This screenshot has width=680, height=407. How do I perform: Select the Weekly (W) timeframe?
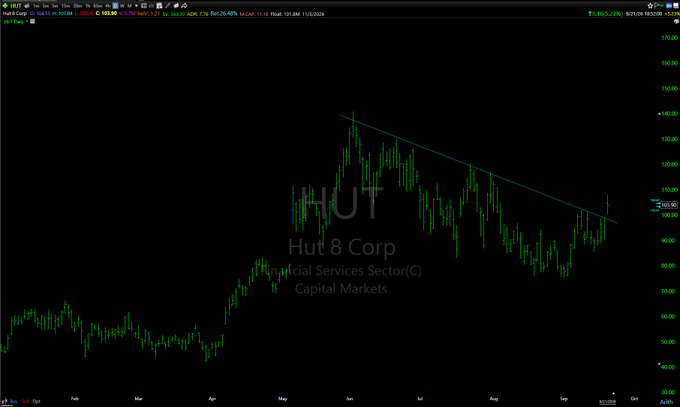pos(122,6)
